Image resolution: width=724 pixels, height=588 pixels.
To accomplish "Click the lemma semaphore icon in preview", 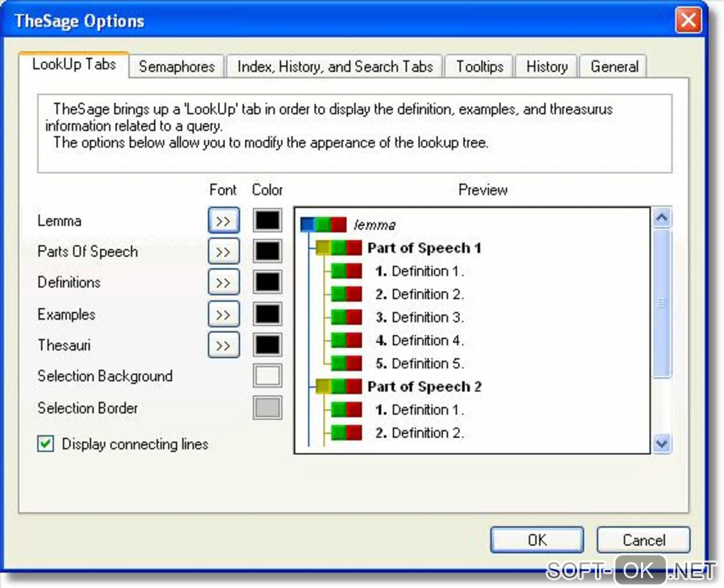I will point(323,224).
